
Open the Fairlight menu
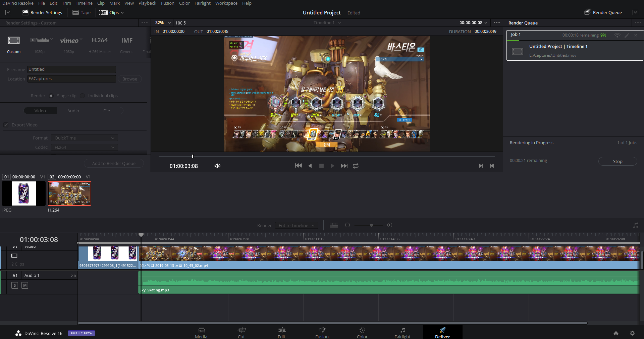coord(203,3)
